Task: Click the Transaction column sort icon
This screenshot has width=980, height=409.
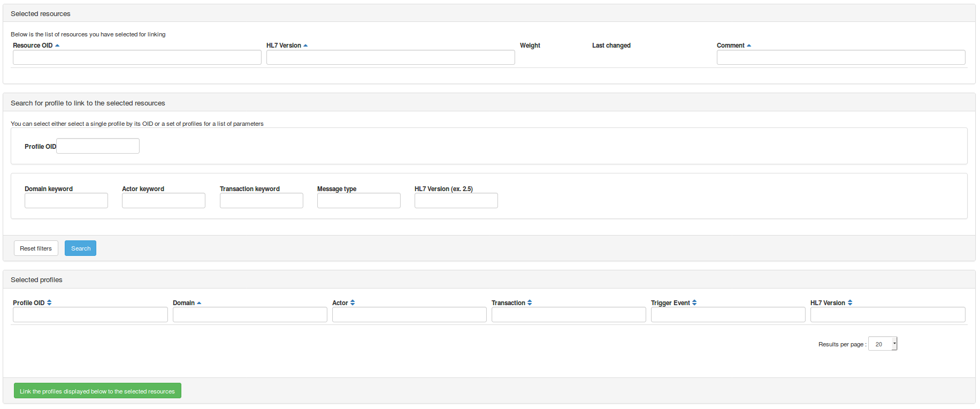Action: (530, 302)
